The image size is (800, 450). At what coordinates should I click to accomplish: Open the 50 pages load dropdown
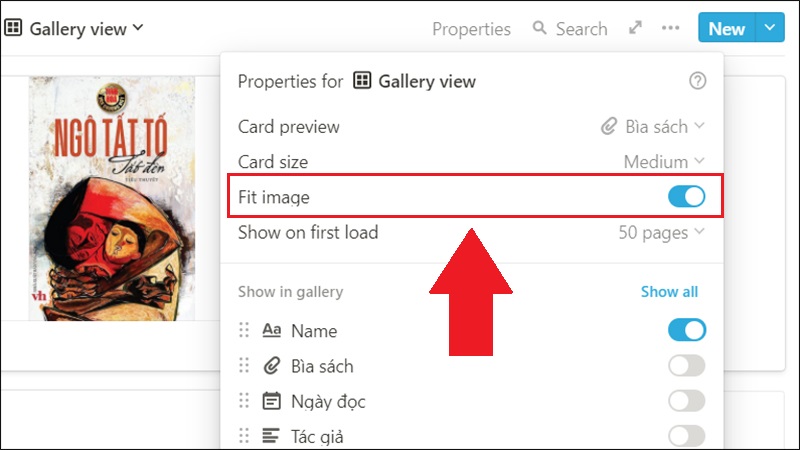click(661, 233)
